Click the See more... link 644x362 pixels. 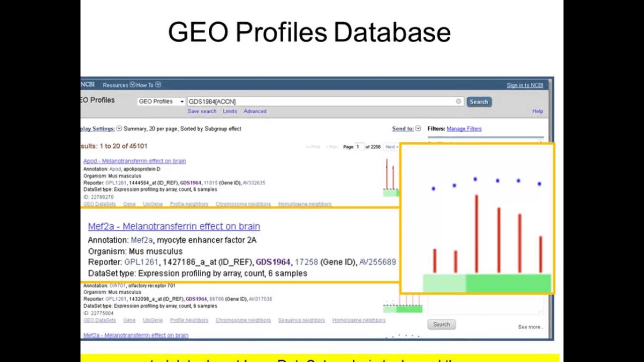(x=530, y=327)
